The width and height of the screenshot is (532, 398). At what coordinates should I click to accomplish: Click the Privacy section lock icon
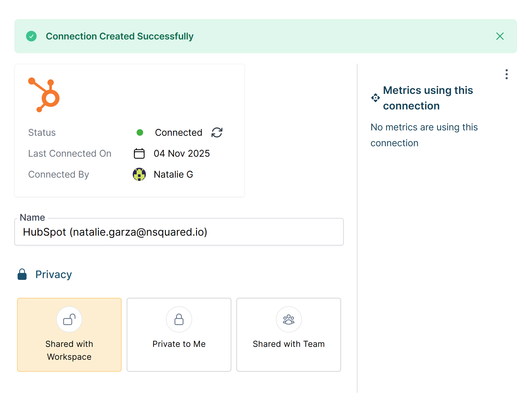click(x=22, y=274)
